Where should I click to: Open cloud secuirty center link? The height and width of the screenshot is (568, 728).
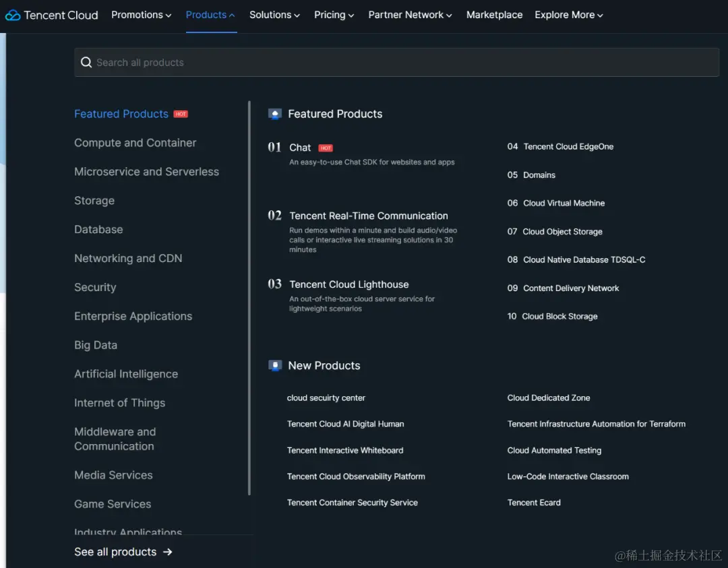coord(326,398)
